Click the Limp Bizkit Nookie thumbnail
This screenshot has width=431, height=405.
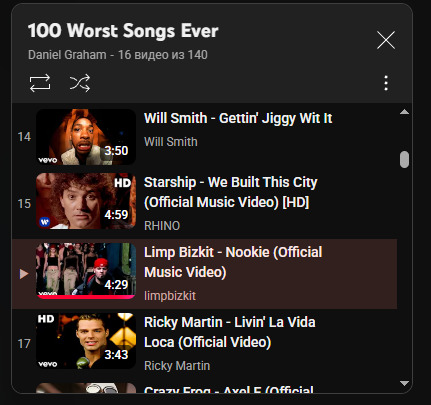[x=86, y=271]
